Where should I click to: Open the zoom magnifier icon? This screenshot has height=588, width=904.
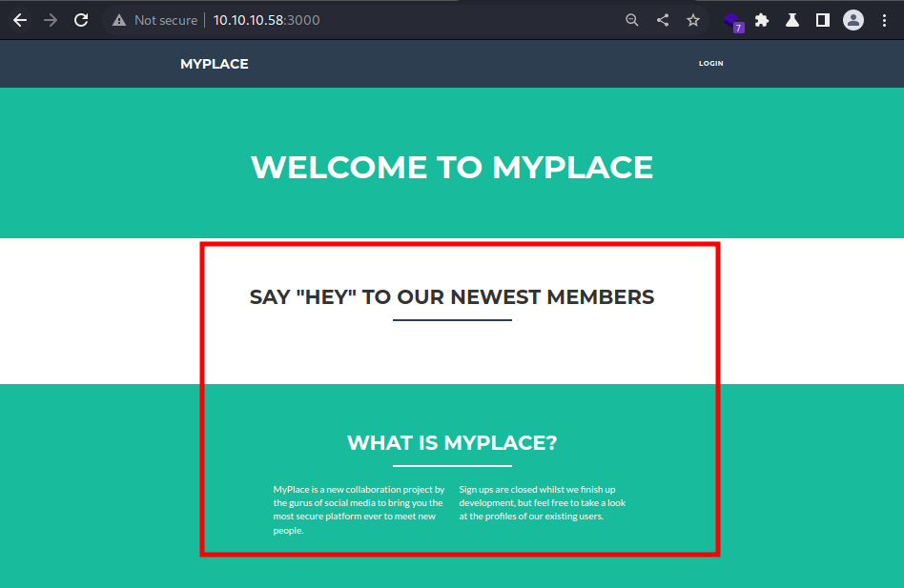click(x=632, y=20)
